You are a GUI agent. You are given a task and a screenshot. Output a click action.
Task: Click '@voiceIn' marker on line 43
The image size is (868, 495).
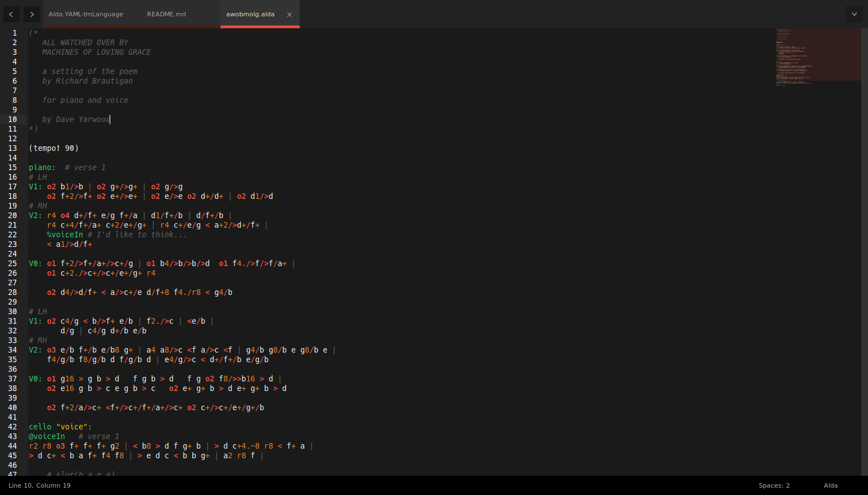point(47,436)
